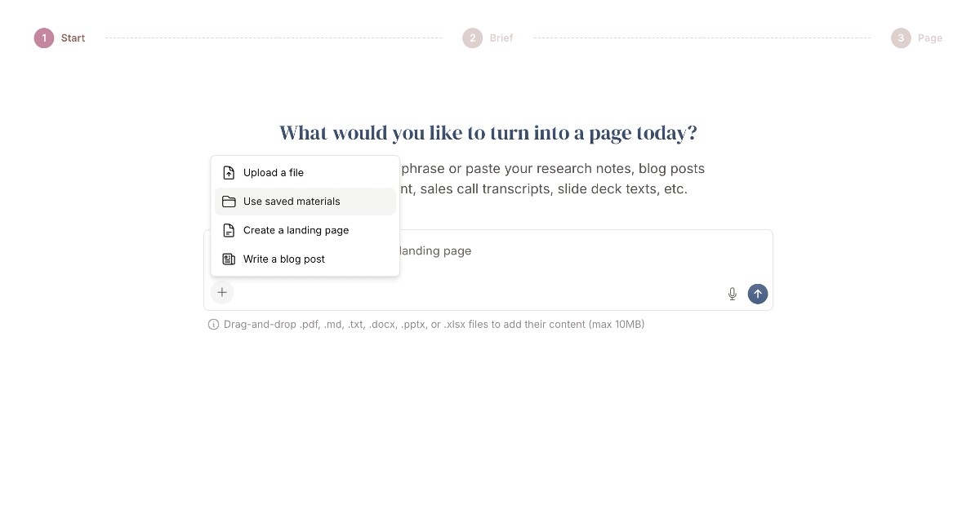Click the info icon beside the drag-and-drop hint
The height and width of the screenshot is (514, 980).
tap(214, 325)
